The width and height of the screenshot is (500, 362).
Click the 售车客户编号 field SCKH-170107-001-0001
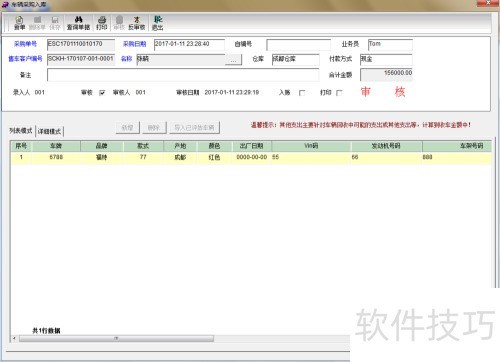81,59
